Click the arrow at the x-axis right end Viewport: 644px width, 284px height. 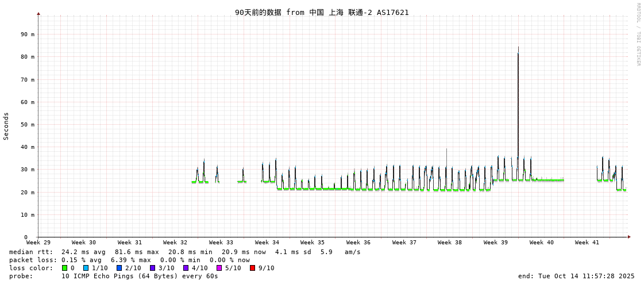629,237
